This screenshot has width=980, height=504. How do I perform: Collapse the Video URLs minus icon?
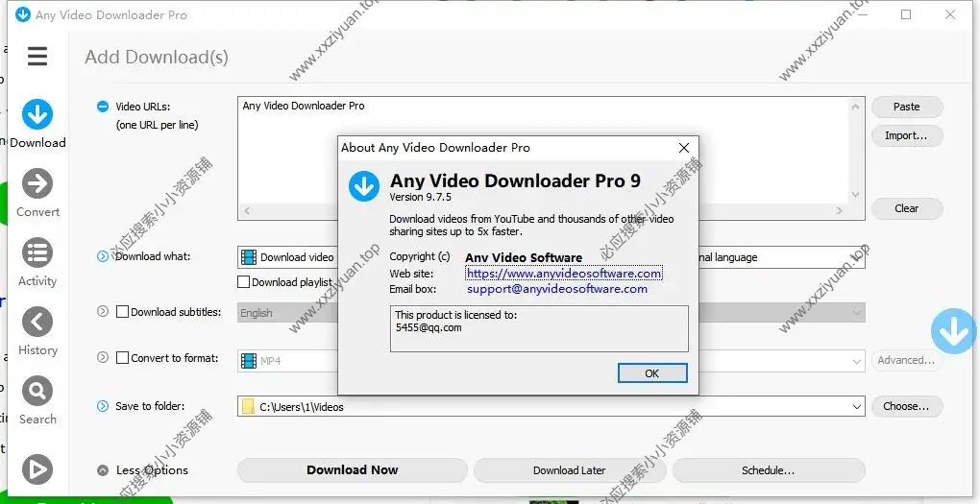pos(103,107)
